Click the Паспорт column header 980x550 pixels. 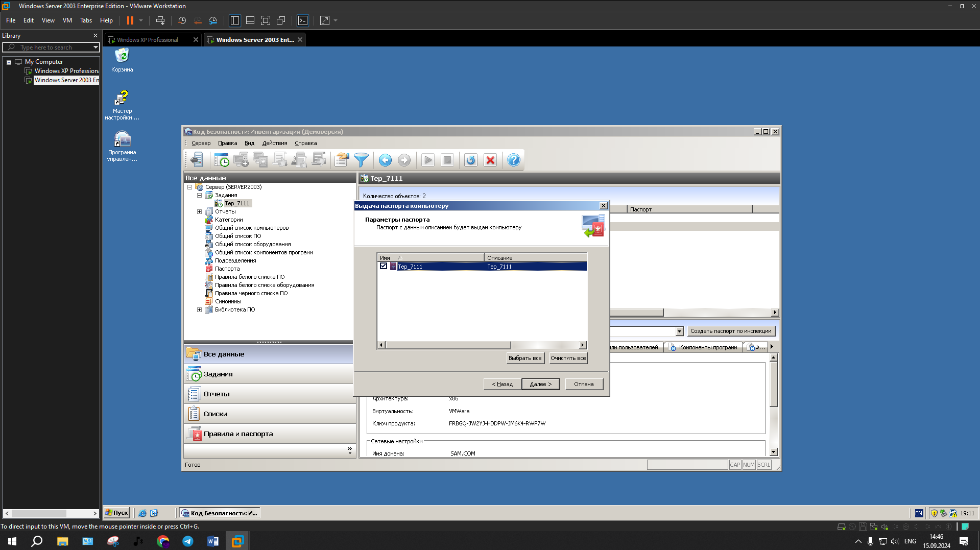click(x=689, y=209)
